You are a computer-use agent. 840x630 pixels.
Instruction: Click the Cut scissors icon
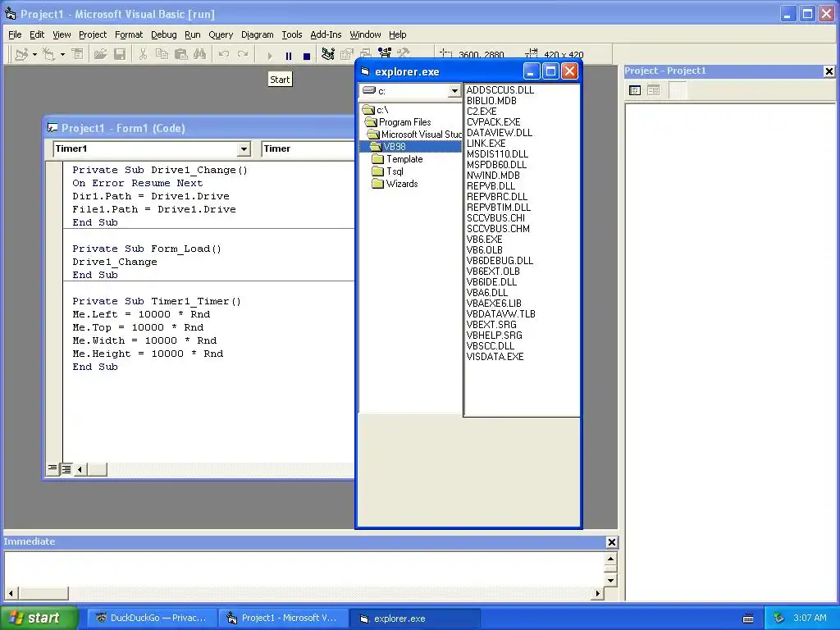click(x=143, y=54)
